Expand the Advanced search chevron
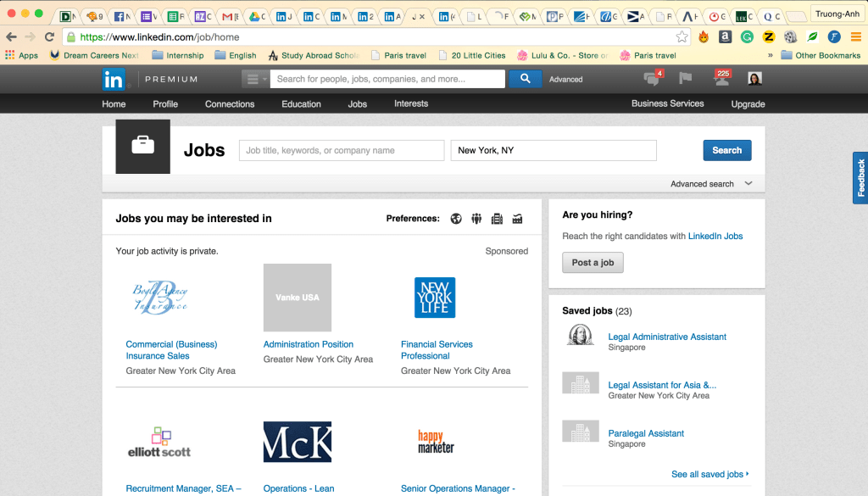This screenshot has width=868, height=496. pos(748,183)
